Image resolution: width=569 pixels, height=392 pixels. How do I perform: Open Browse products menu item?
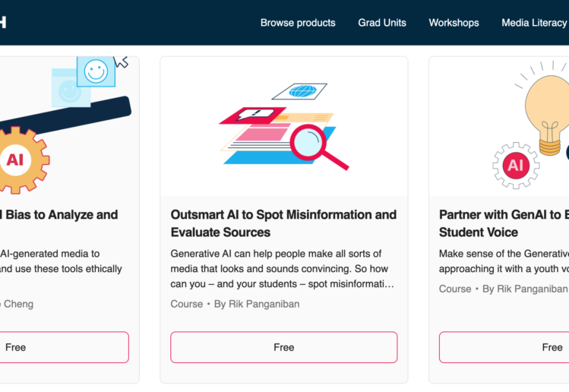[x=298, y=23]
